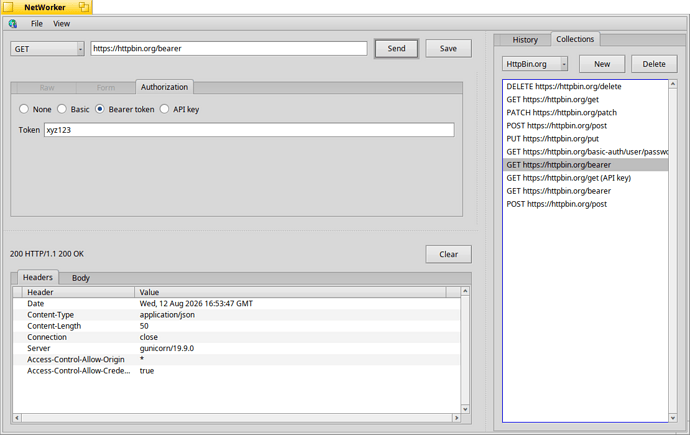Screen dimensions: 690x435
Task: Save the current request
Action: pyautogui.click(x=448, y=48)
